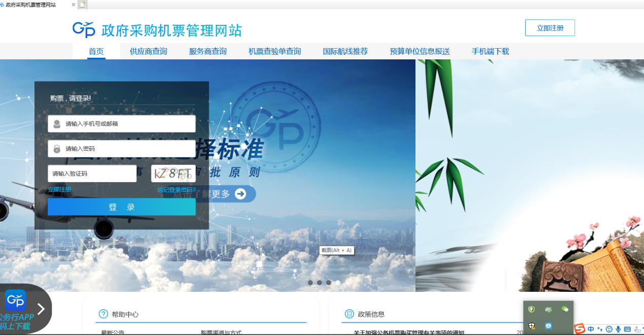Click the 帮助中心 question mark icon
This screenshot has width=644, height=335.
103,314
